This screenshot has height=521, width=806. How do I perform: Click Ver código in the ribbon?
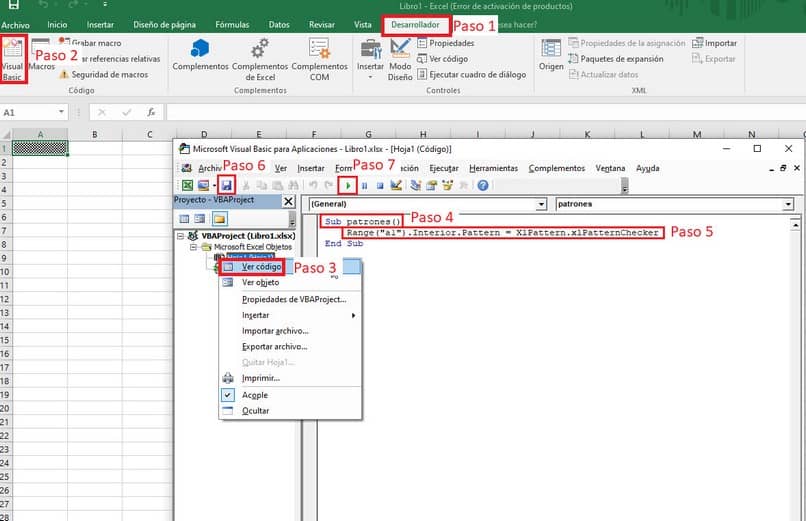(x=443, y=59)
